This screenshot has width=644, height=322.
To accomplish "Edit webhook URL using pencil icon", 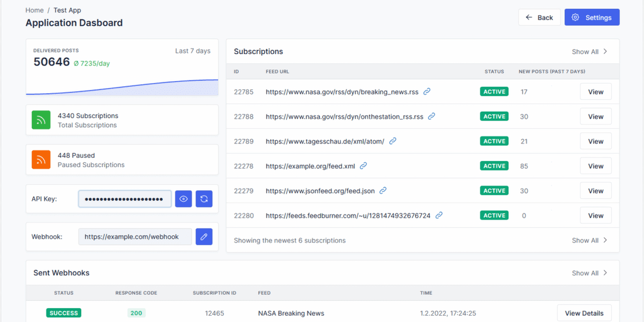I will click(x=204, y=236).
